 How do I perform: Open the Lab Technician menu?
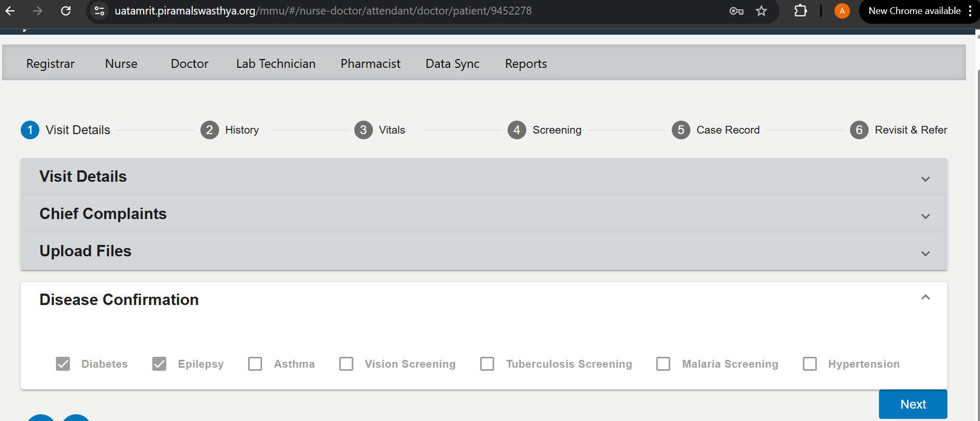click(x=276, y=64)
